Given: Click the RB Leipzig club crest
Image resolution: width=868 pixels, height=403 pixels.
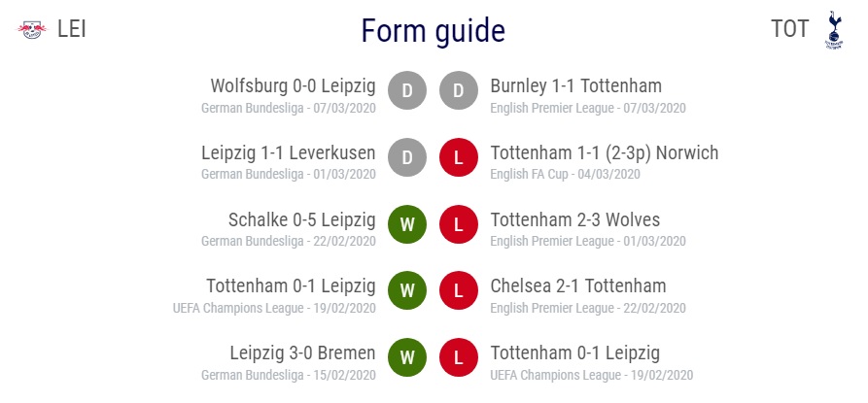Looking at the screenshot, I should pos(32,29).
